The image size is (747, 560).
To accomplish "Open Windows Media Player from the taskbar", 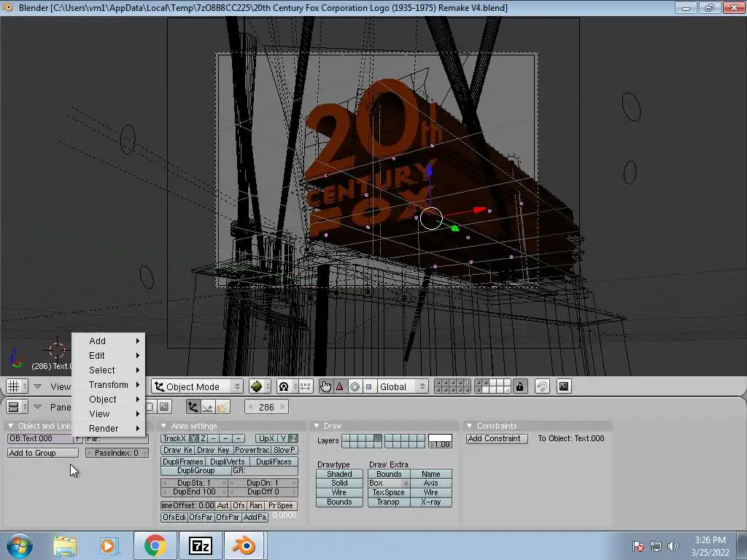I will pos(109,545).
